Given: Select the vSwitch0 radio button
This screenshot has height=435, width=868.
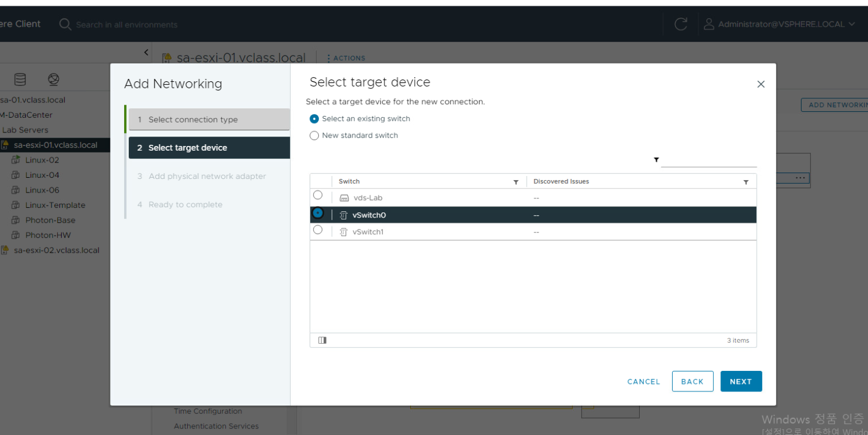Looking at the screenshot, I should (x=318, y=213).
